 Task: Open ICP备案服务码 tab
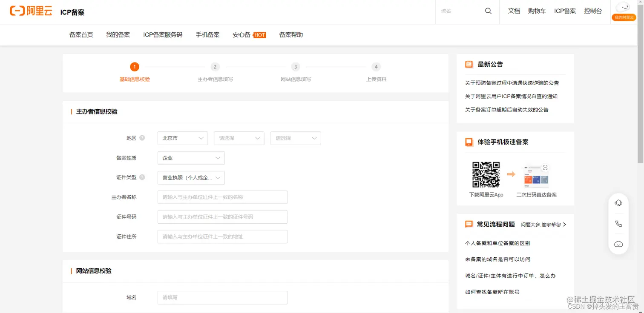click(163, 35)
